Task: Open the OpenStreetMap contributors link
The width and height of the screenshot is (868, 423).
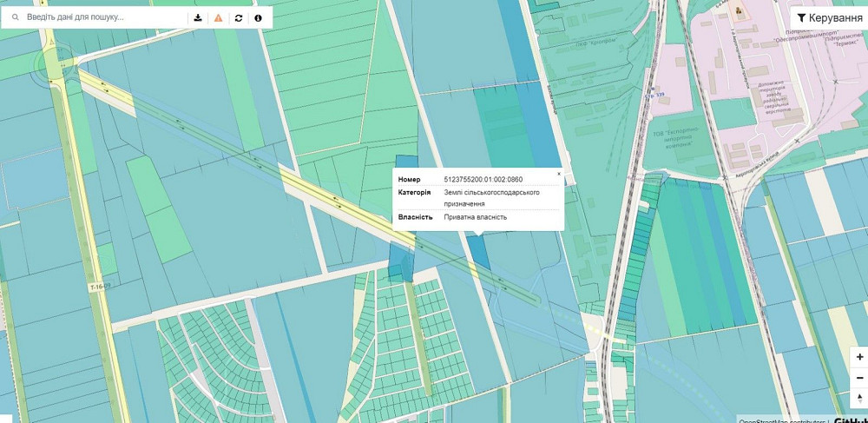Action: (x=781, y=420)
